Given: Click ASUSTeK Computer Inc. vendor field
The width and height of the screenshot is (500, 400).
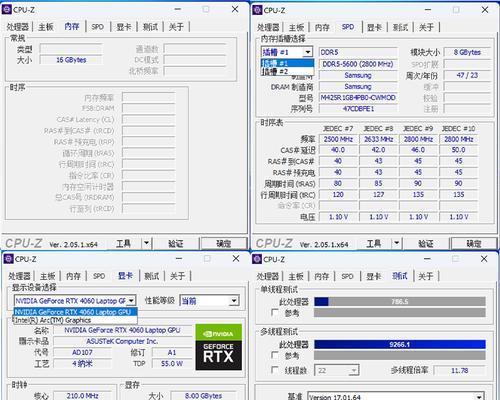Looking at the screenshot, I should click(122, 341).
